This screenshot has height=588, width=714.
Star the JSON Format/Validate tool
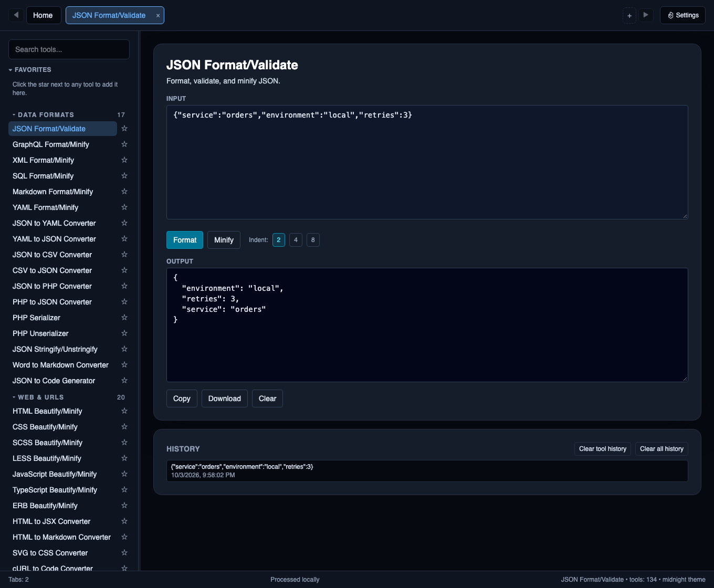(124, 129)
